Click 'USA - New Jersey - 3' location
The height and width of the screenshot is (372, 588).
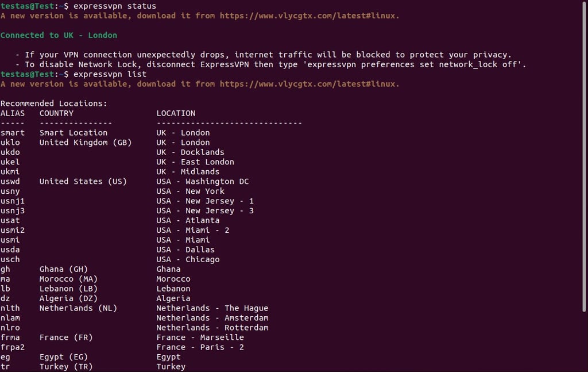point(205,211)
